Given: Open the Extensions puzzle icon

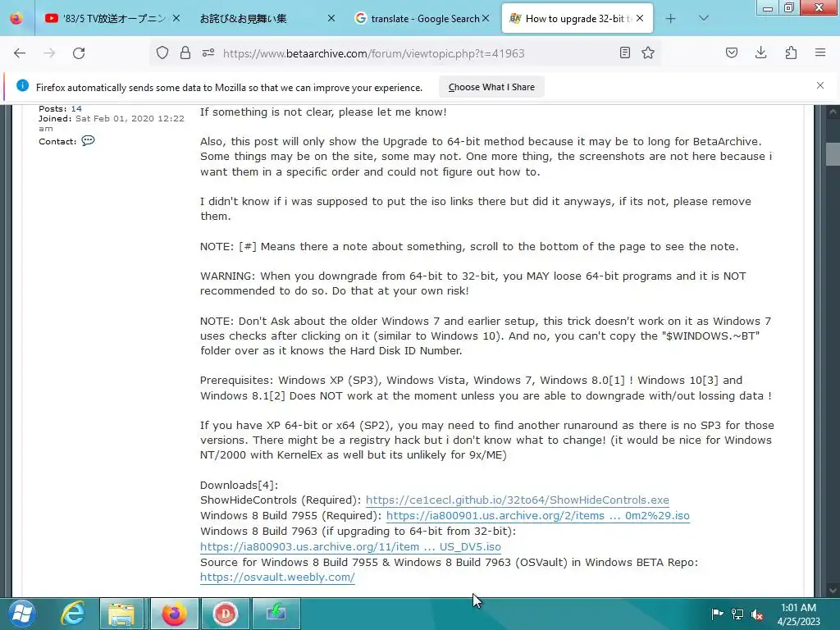Looking at the screenshot, I should pos(792,53).
